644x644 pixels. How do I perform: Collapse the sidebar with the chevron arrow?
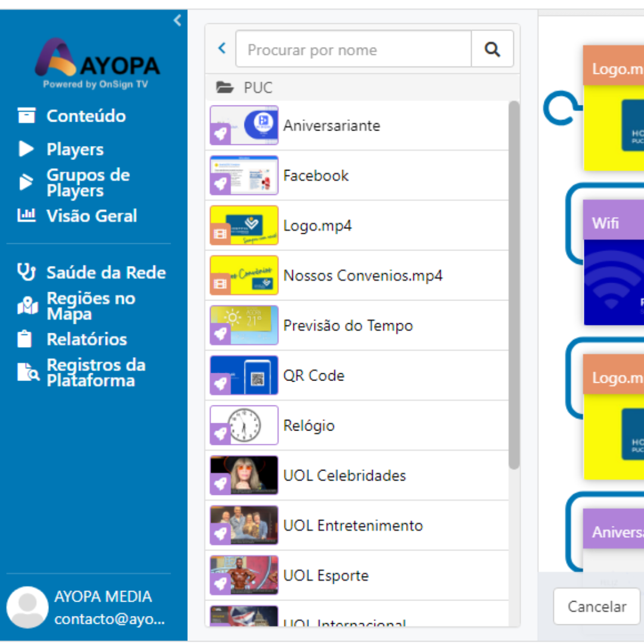pyautogui.click(x=178, y=20)
